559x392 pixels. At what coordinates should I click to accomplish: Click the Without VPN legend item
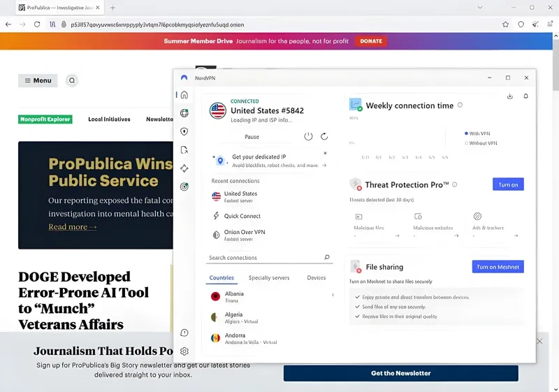pyautogui.click(x=481, y=143)
